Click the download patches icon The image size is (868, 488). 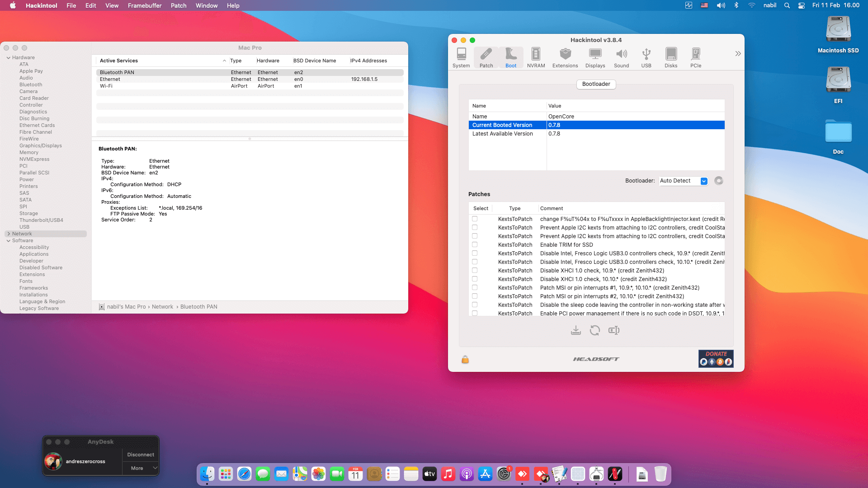pos(576,331)
